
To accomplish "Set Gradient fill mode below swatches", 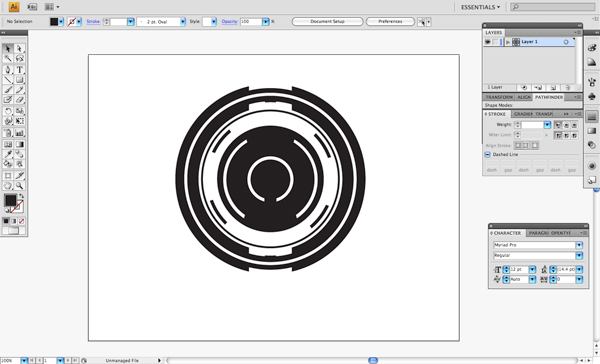I will tap(14, 221).
